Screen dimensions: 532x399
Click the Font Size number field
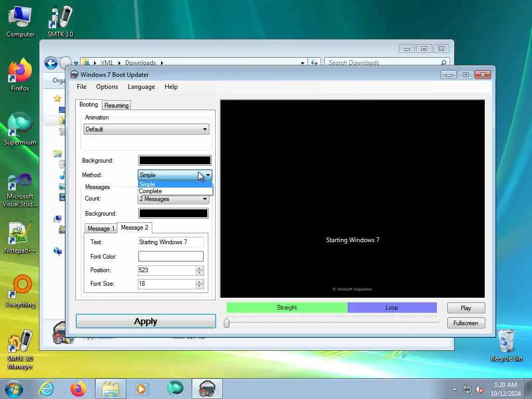pyautogui.click(x=167, y=284)
